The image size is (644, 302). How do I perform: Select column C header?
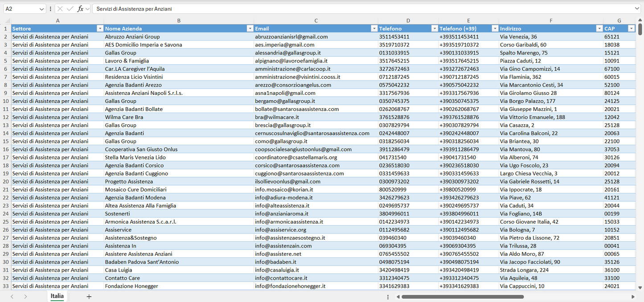coord(316,20)
